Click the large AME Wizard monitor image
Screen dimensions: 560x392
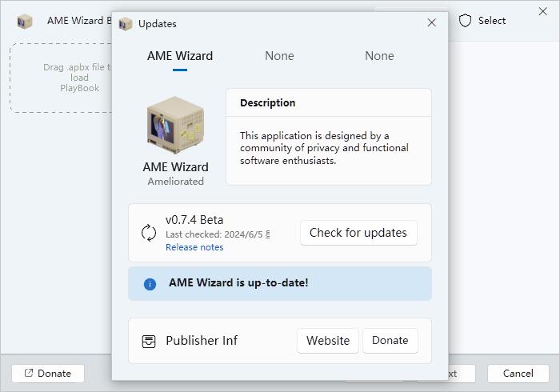point(175,125)
